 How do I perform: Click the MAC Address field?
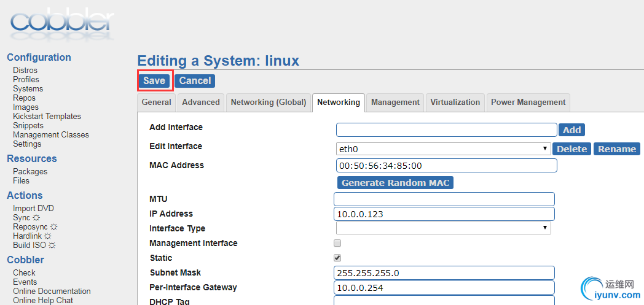tap(447, 166)
